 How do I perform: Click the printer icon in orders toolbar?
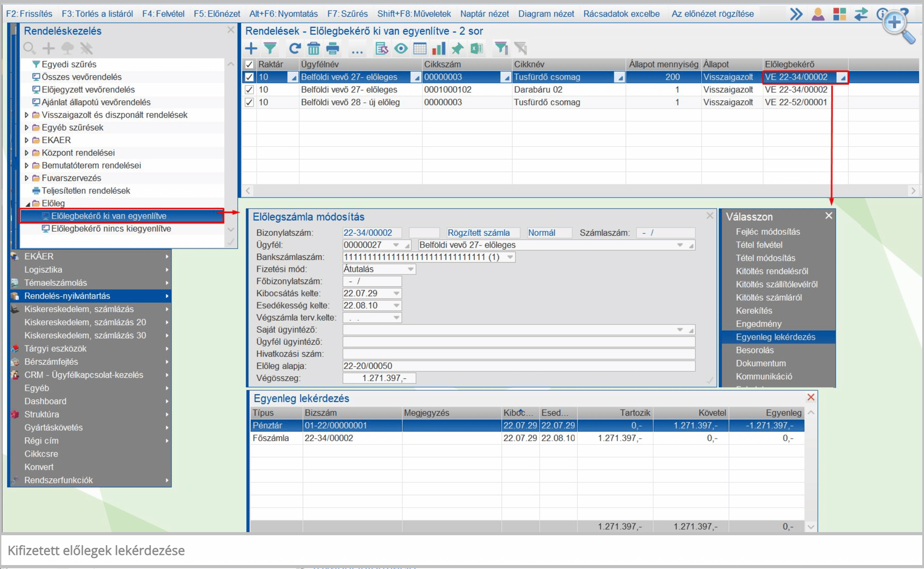pos(333,48)
